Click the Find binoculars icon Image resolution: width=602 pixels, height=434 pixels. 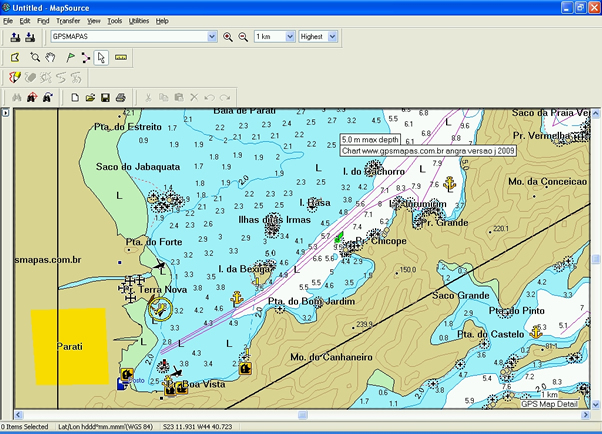(x=15, y=97)
